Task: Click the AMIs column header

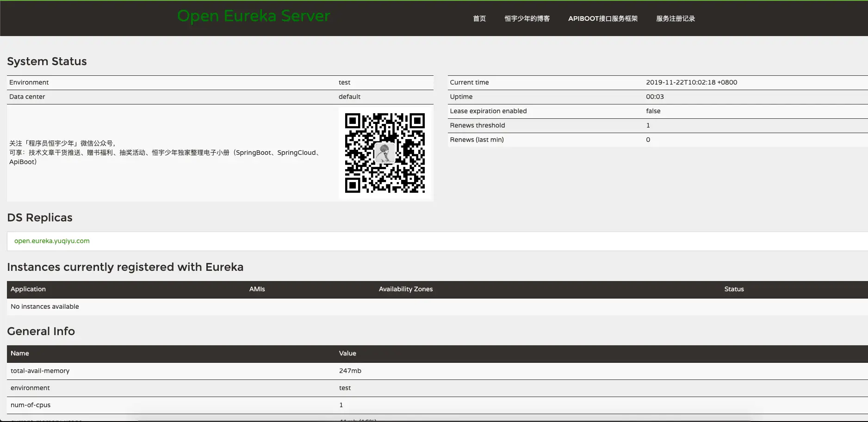Action: [257, 289]
